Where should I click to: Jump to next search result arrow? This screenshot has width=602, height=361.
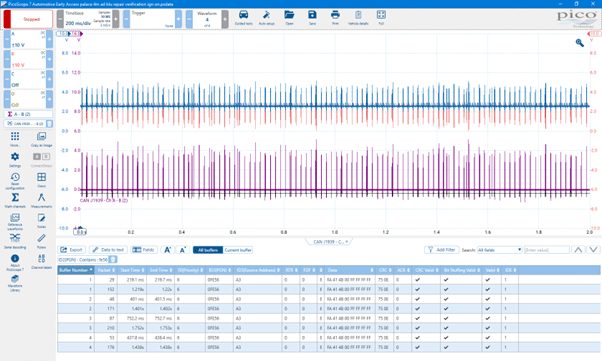(593, 250)
